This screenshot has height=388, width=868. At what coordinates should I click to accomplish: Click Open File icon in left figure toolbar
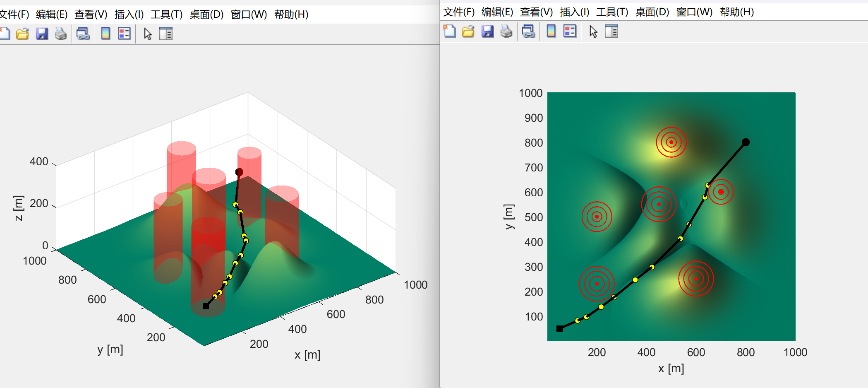(x=22, y=34)
